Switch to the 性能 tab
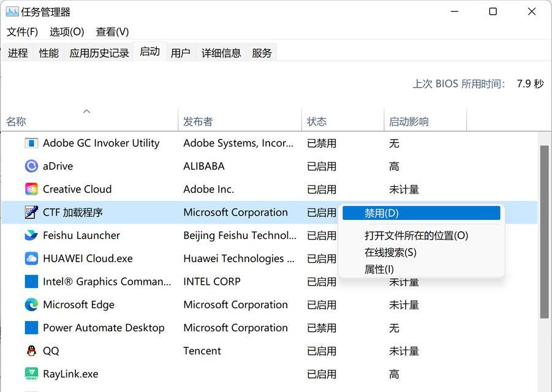552x392 pixels. point(48,53)
